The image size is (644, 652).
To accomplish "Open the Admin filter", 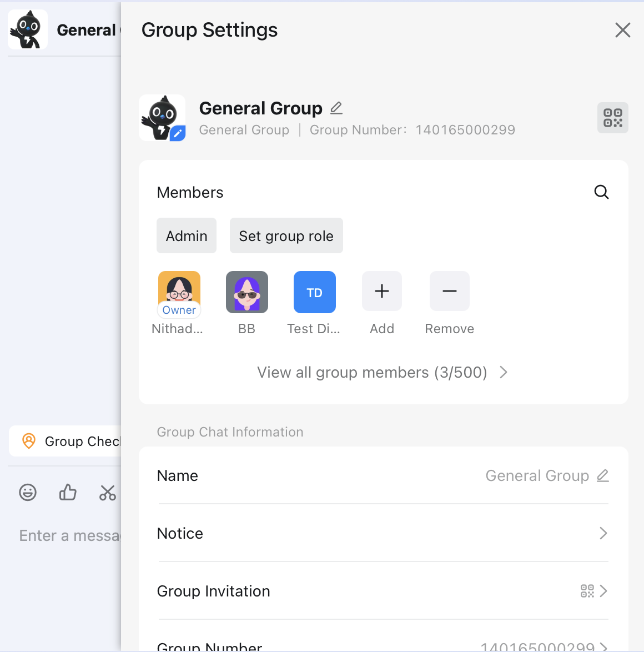I will click(x=187, y=235).
